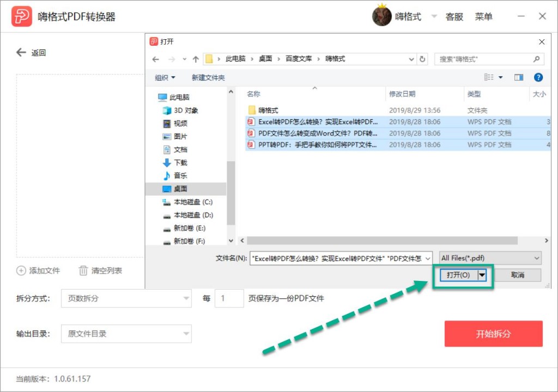The height and width of the screenshot is (392, 558).
Task: Expand the 嗨格式 account dropdown arrow
Action: point(434,16)
